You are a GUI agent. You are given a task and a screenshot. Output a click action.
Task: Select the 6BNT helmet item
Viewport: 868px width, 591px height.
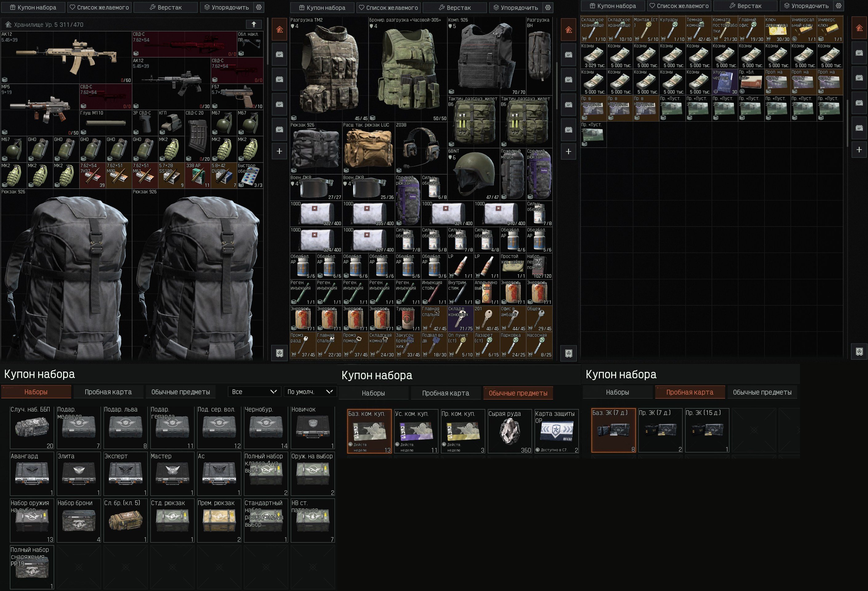[474, 174]
